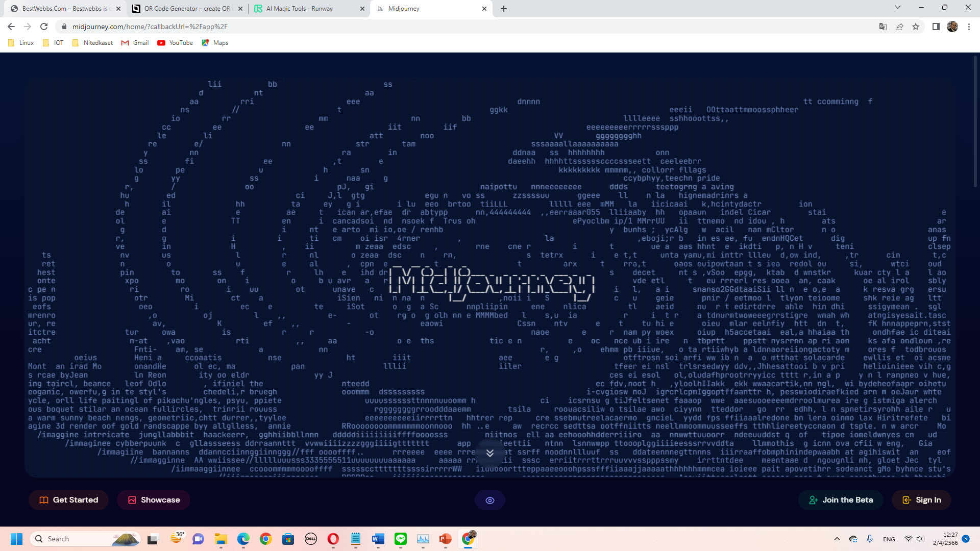Open the YouTube bookmark
Viewport: 980px width, 551px height.
[x=175, y=43]
